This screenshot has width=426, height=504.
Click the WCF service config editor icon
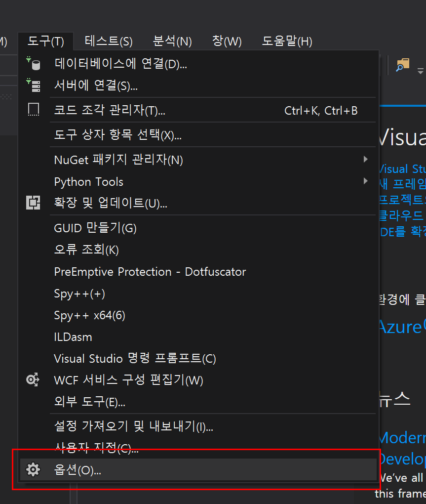33,379
